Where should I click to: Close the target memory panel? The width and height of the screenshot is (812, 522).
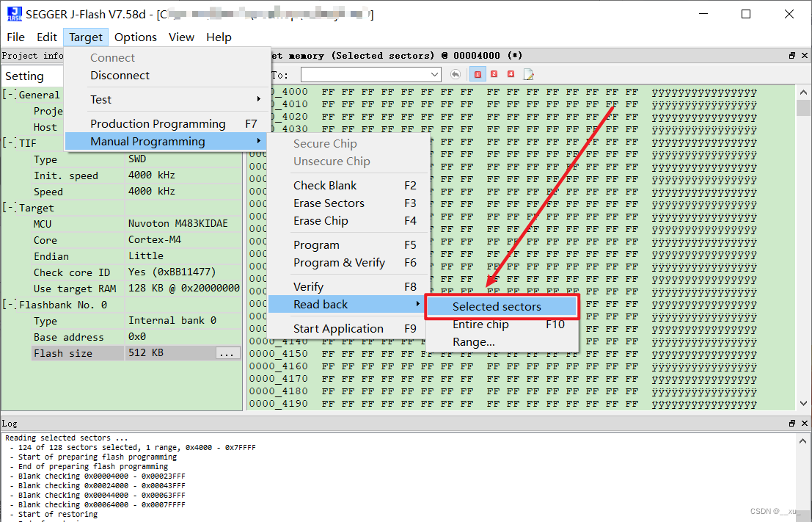point(804,56)
